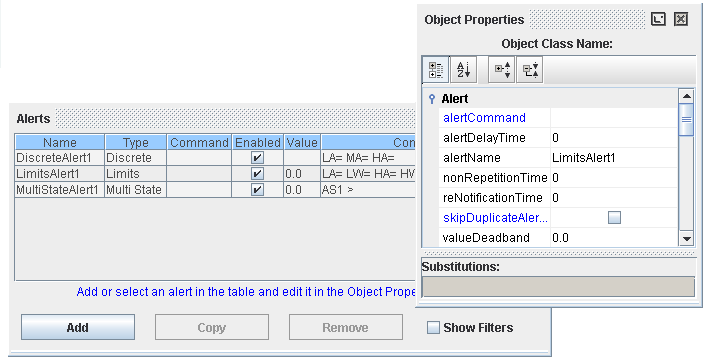The height and width of the screenshot is (360, 703).
Task: Collapse all property categories icon
Action: [530, 70]
